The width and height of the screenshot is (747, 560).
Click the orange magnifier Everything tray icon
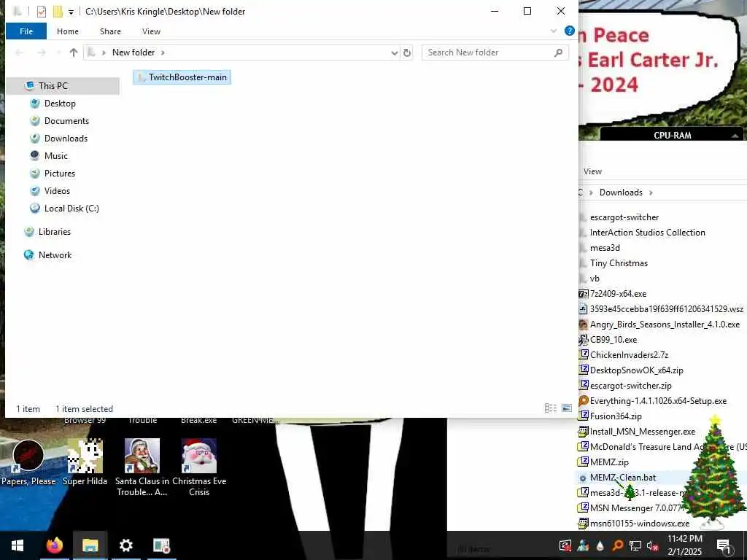pyautogui.click(x=617, y=545)
